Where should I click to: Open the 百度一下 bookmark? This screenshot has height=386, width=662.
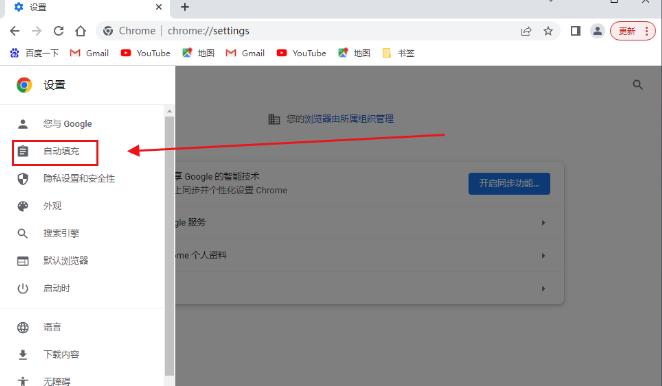coord(34,53)
